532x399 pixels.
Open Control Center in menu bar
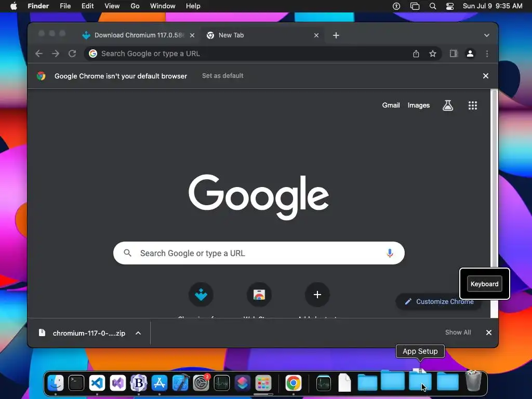pyautogui.click(x=450, y=6)
